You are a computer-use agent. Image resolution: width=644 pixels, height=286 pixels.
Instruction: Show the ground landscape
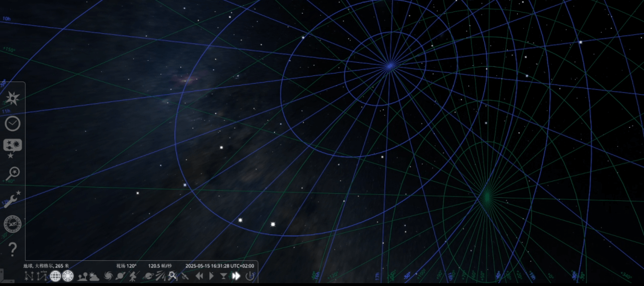(x=83, y=276)
